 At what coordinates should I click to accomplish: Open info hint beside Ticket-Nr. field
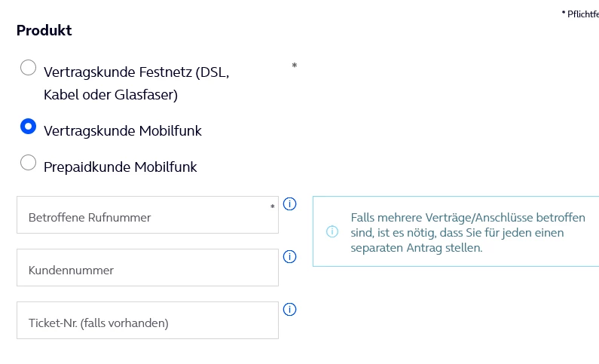pyautogui.click(x=289, y=310)
